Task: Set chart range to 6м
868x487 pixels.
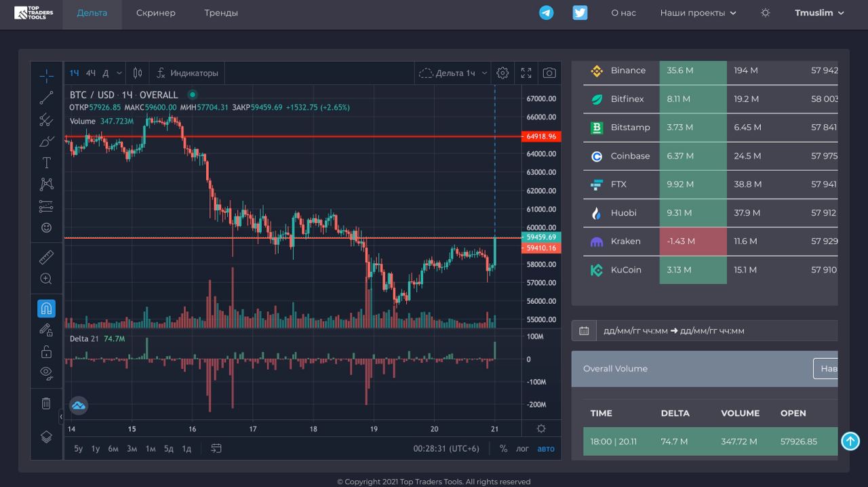Action: (113, 448)
